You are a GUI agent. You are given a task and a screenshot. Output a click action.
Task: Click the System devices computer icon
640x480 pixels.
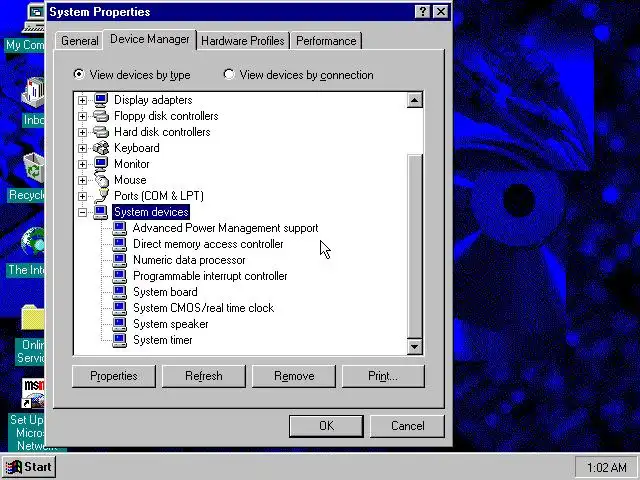(x=101, y=212)
